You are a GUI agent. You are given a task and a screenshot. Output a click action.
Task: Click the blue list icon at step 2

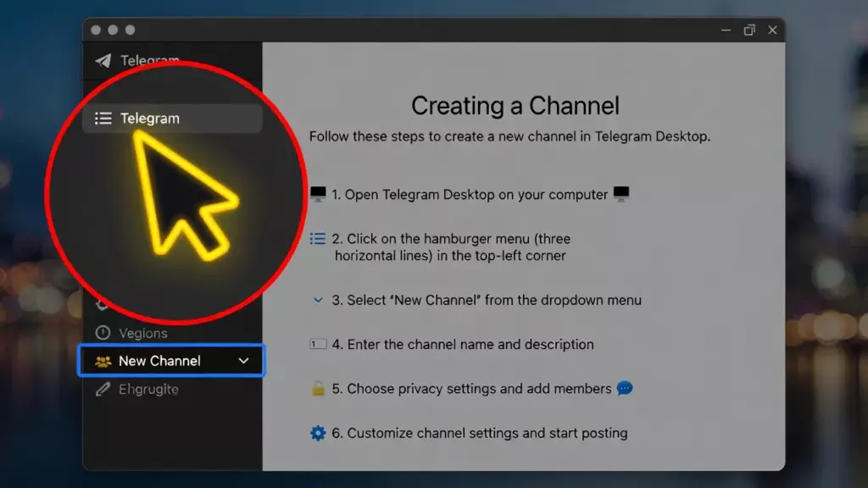tap(318, 239)
